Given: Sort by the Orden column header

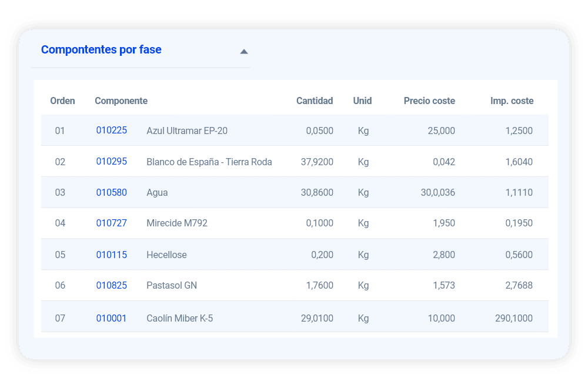Looking at the screenshot, I should tap(63, 101).
